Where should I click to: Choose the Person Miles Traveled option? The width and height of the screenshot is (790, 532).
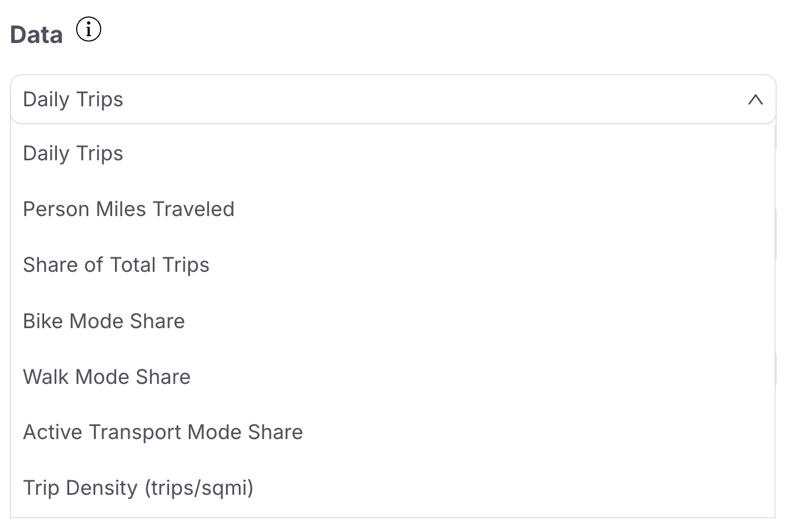pos(128,210)
